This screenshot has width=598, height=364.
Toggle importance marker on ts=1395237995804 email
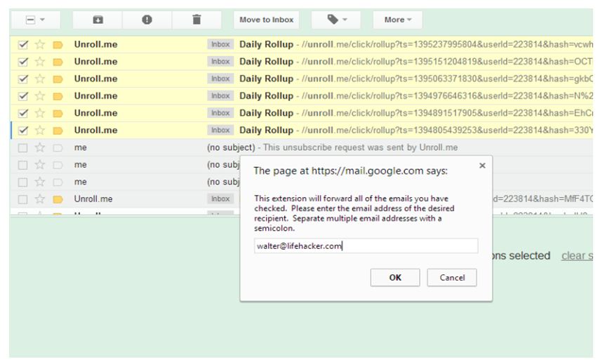[x=58, y=45]
